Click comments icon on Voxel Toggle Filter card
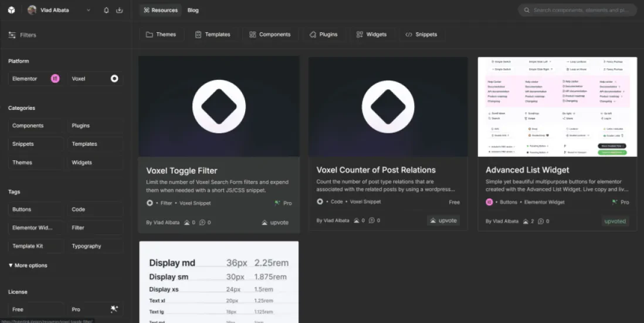Image resolution: width=644 pixels, height=323 pixels. coord(202,223)
